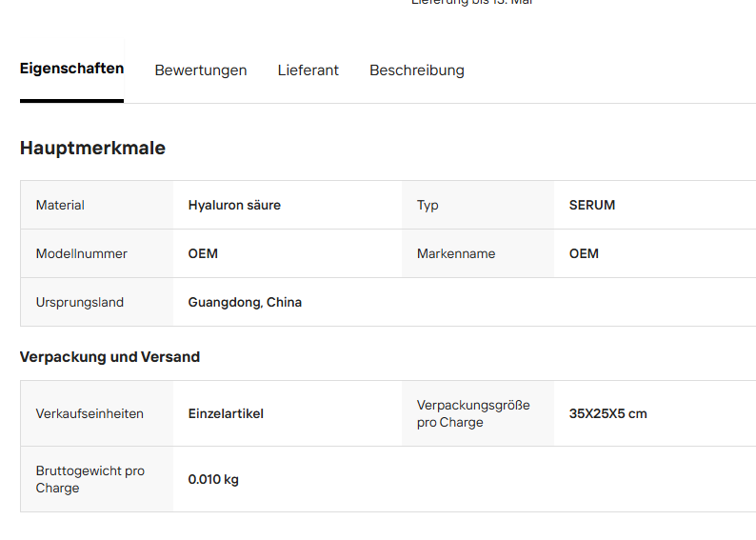
Task: Click the Hauptmerkmale heading
Action: (x=92, y=148)
